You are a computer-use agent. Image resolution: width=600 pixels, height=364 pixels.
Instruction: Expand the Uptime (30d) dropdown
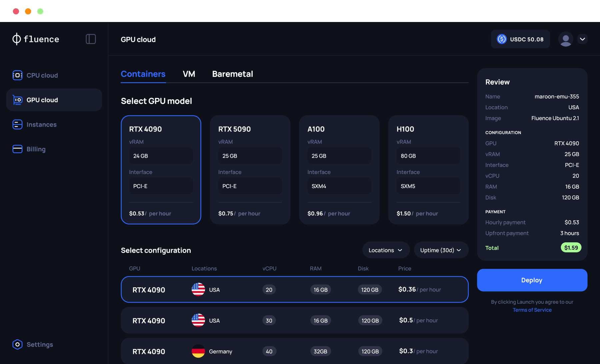click(441, 250)
